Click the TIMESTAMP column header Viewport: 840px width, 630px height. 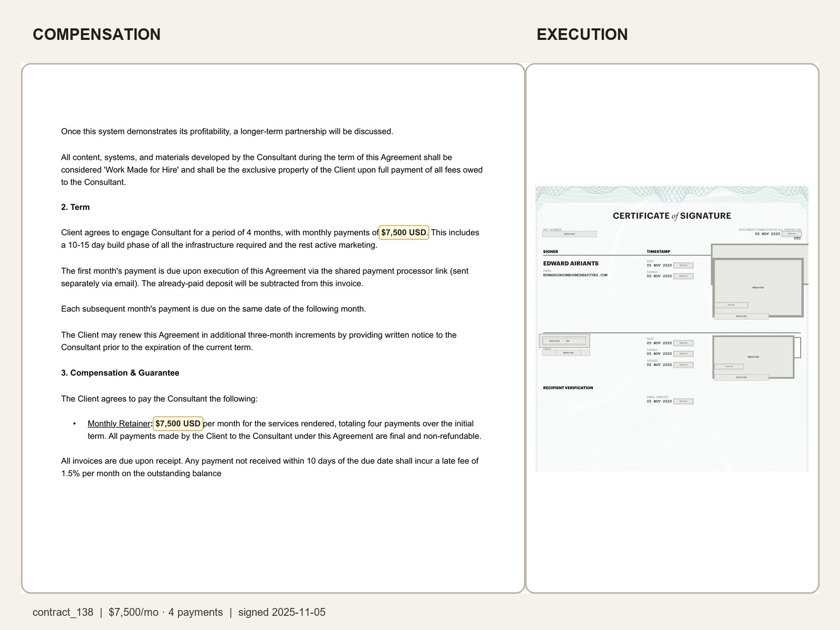(658, 252)
